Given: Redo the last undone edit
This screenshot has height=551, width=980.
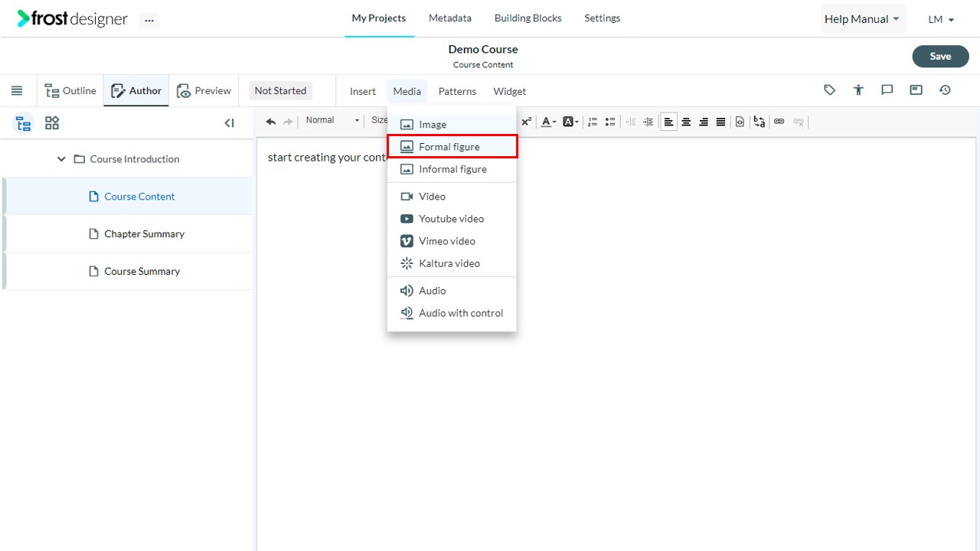Looking at the screenshot, I should click(288, 121).
